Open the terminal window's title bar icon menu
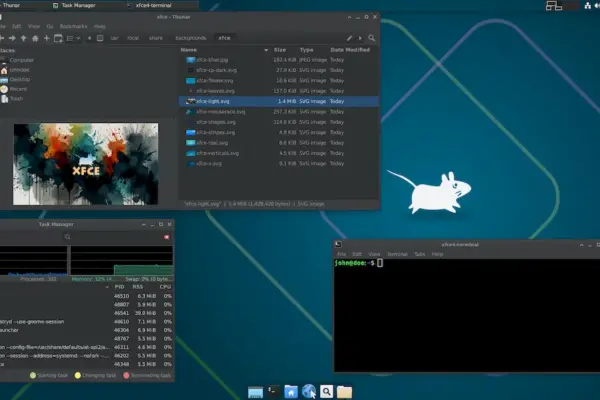The image size is (600, 400). [338, 245]
